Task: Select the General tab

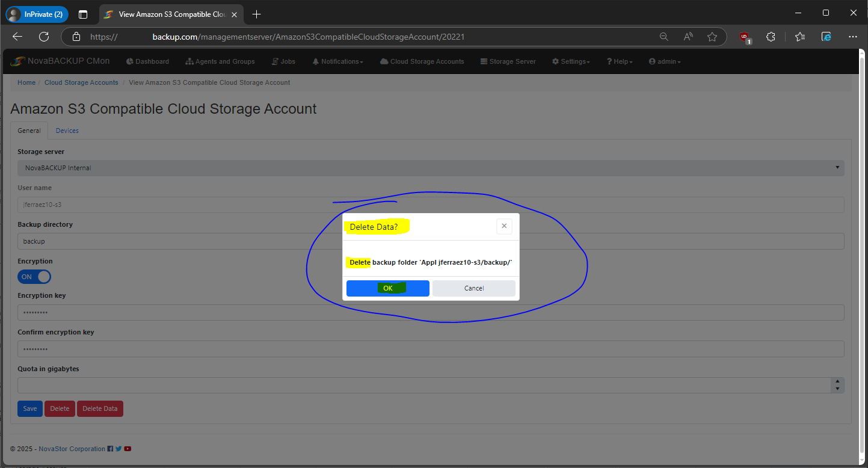Action: click(29, 131)
